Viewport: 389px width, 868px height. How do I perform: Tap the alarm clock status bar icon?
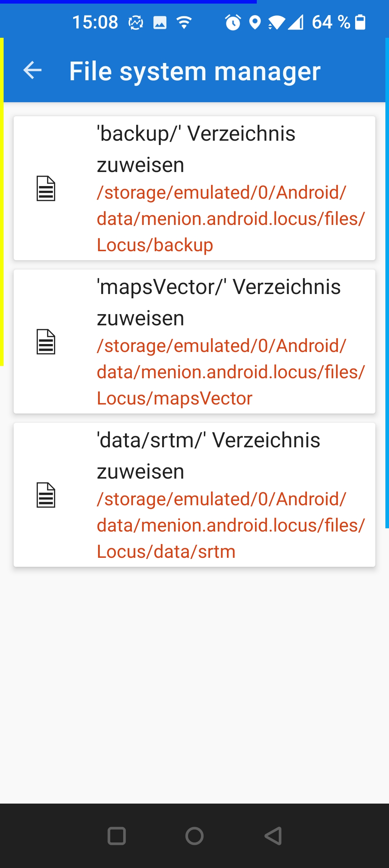pos(233,22)
